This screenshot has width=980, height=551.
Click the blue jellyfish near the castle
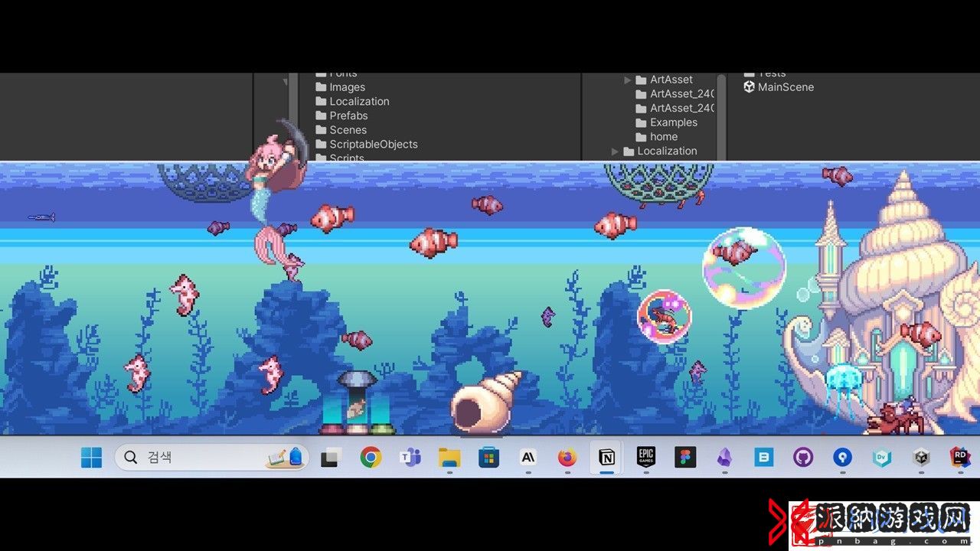[x=844, y=389]
